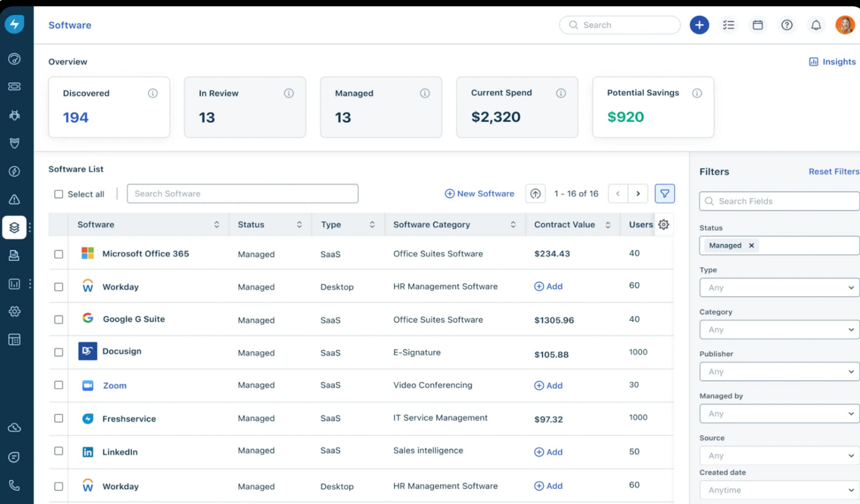Image resolution: width=860 pixels, height=504 pixels.
Task: Enable the Select all checkbox
Action: (58, 193)
